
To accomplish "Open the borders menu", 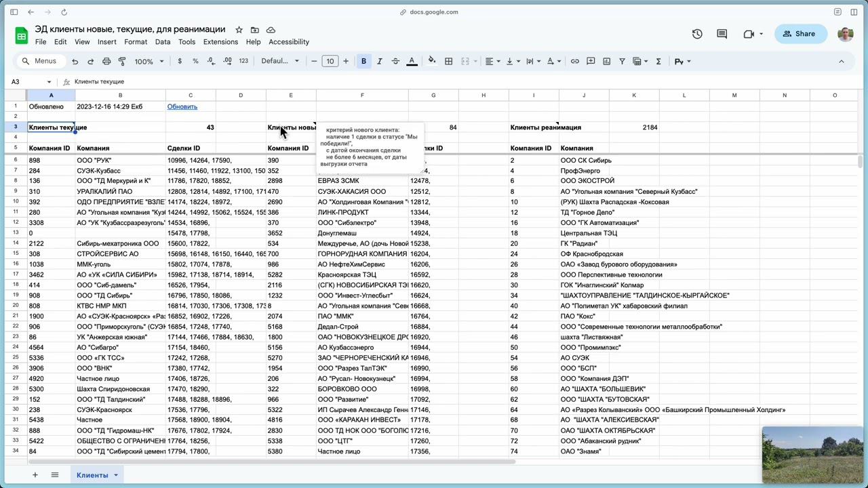I will pos(448,61).
